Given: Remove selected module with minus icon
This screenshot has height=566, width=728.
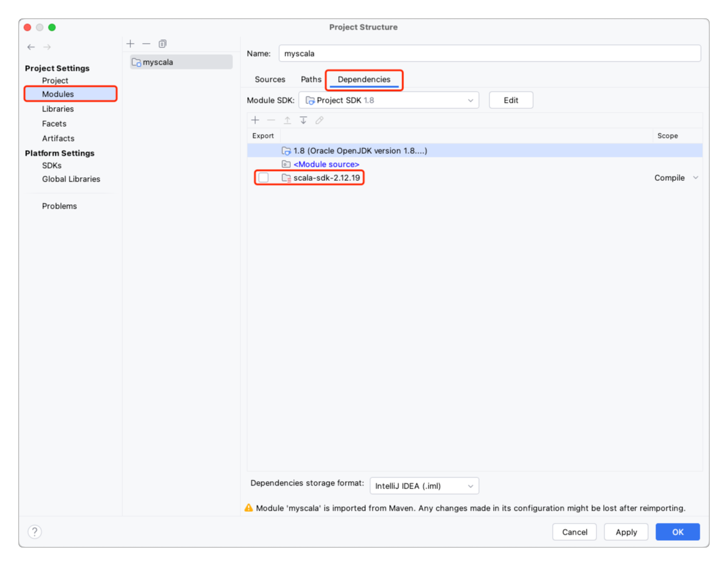Looking at the screenshot, I should click(146, 44).
